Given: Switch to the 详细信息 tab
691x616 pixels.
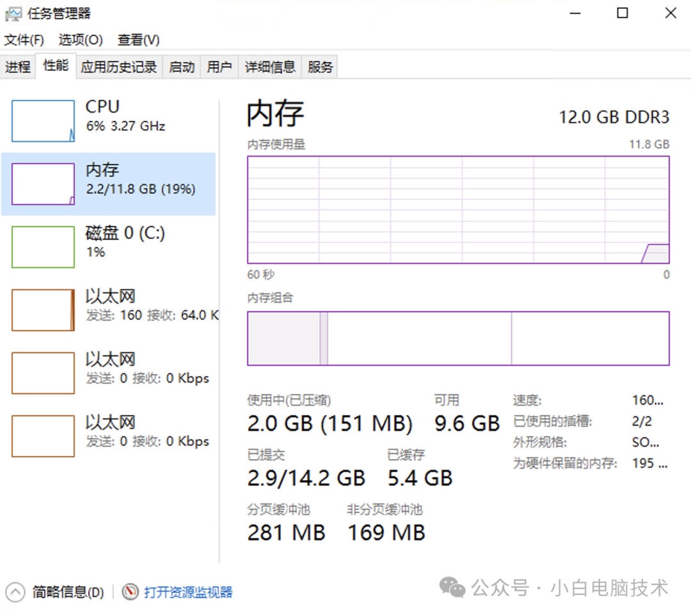Looking at the screenshot, I should click(270, 67).
